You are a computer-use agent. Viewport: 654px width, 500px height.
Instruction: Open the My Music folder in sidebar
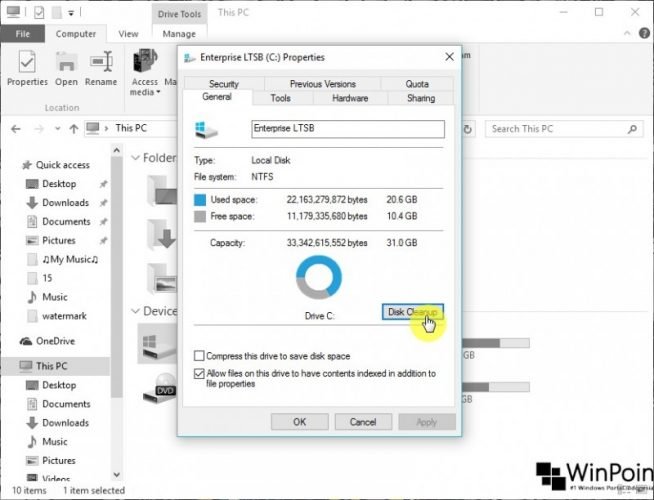70,259
